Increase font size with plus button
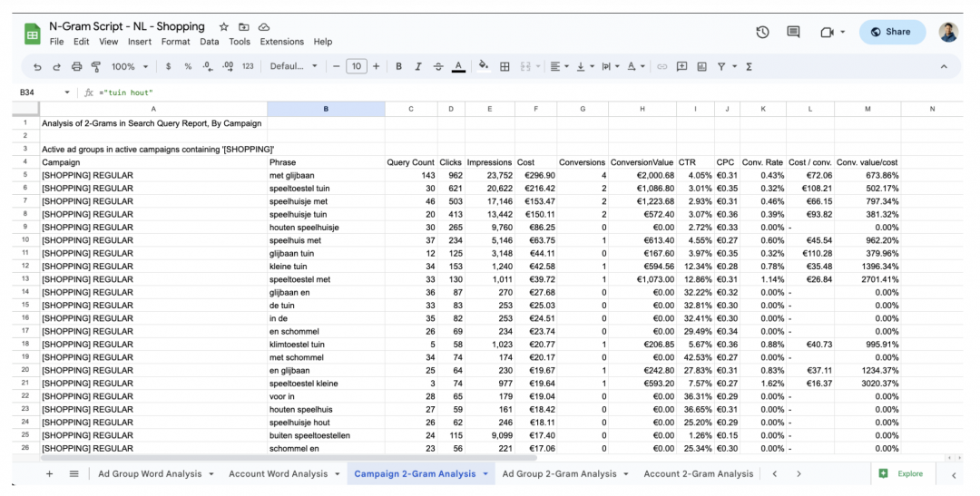The image size is (980, 496). click(x=377, y=67)
